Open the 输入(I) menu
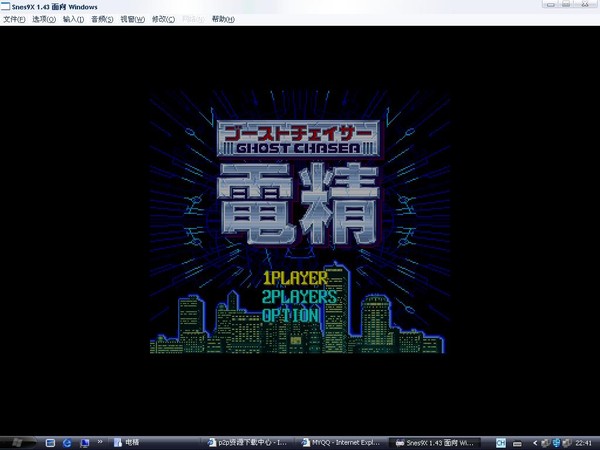This screenshot has height=450, width=600. tap(73, 19)
